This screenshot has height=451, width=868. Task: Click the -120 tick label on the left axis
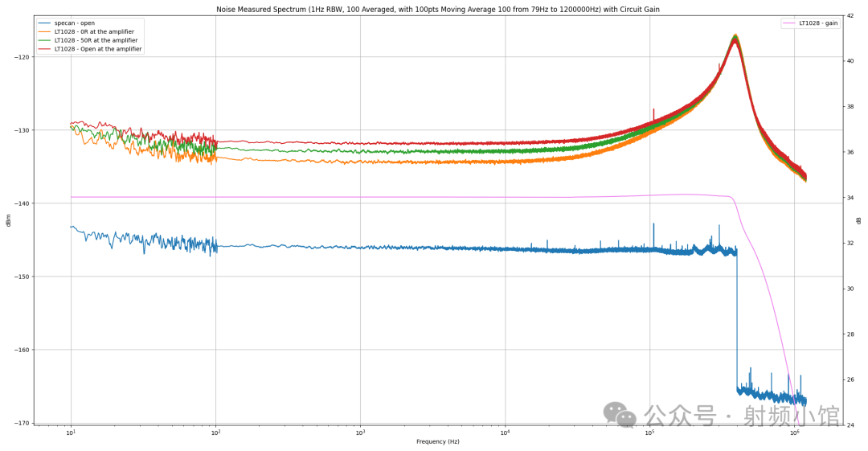23,57
